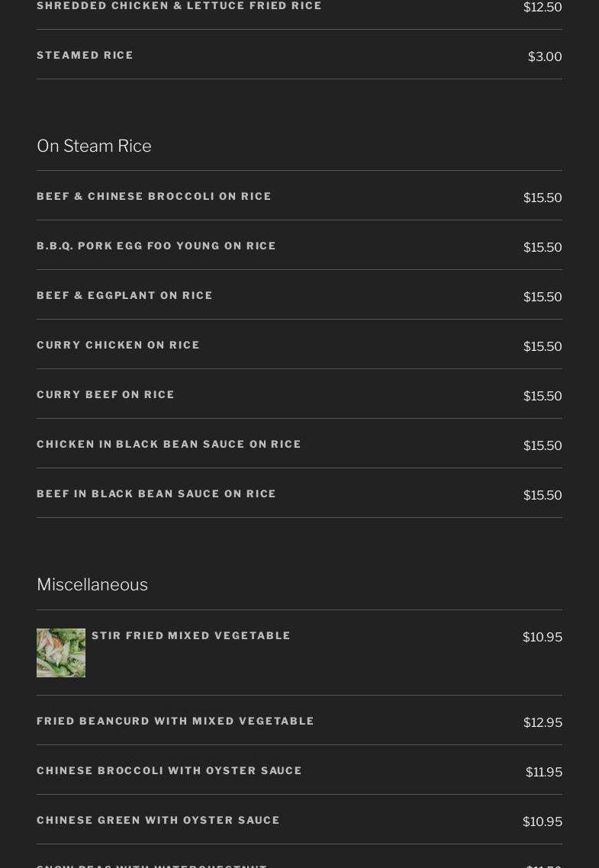Click the On Steam Rice section heading

94,146
